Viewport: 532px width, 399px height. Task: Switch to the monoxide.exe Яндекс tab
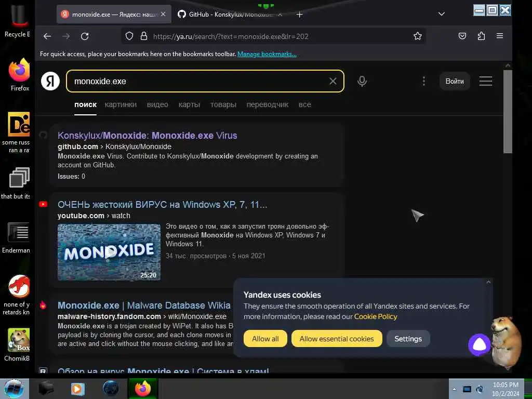(x=114, y=14)
